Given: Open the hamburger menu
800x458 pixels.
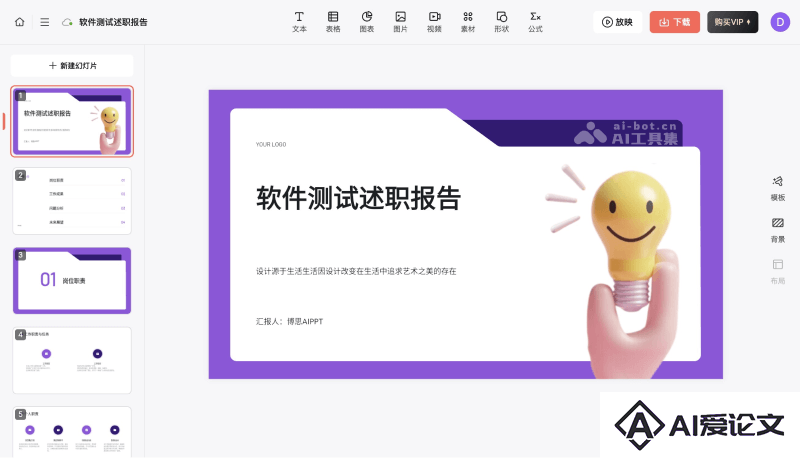Looking at the screenshot, I should pyautogui.click(x=45, y=22).
